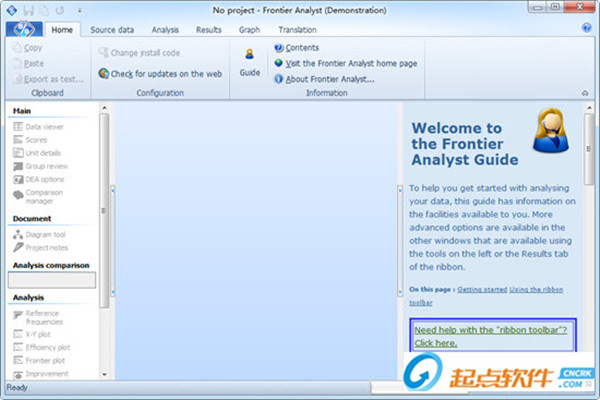Open the Source data ribbon tab
This screenshot has width=600, height=400.
112,29
